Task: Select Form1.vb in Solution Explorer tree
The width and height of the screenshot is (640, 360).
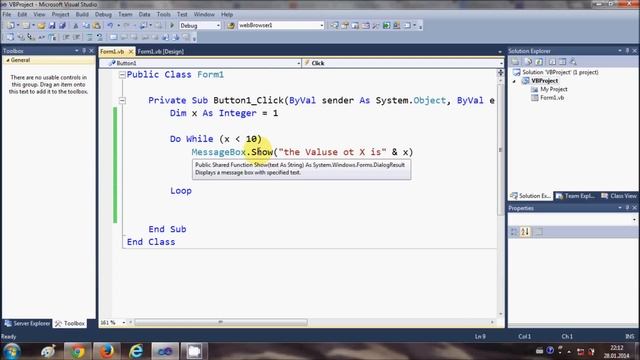Action: pyautogui.click(x=552, y=98)
